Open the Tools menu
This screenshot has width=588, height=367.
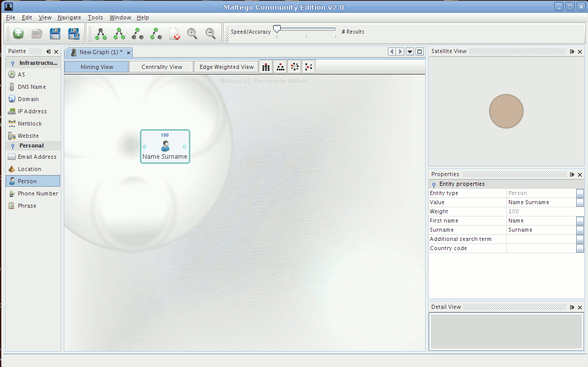[x=95, y=17]
